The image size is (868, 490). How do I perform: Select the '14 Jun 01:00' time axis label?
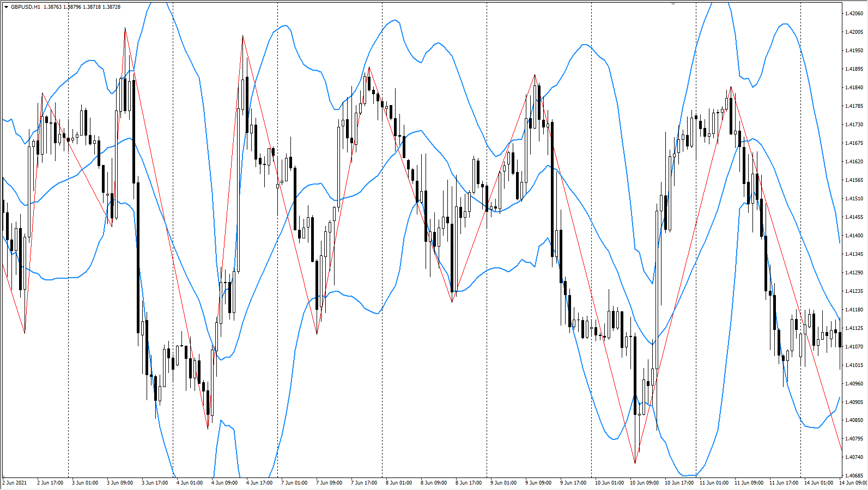(x=818, y=483)
